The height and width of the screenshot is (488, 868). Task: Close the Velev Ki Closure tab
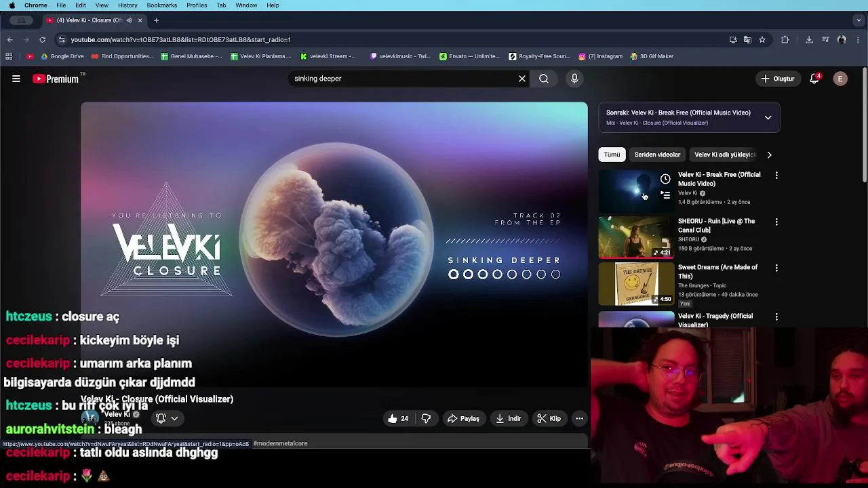140,20
